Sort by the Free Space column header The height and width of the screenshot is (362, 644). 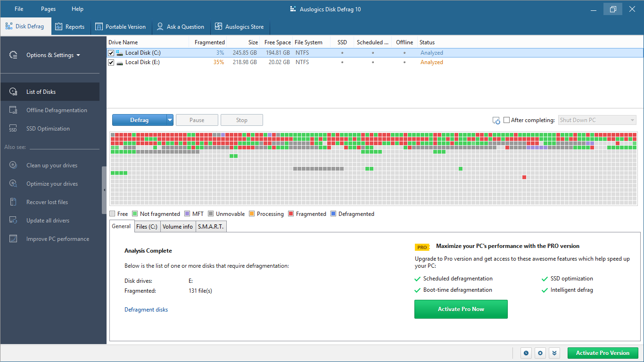[276, 42]
